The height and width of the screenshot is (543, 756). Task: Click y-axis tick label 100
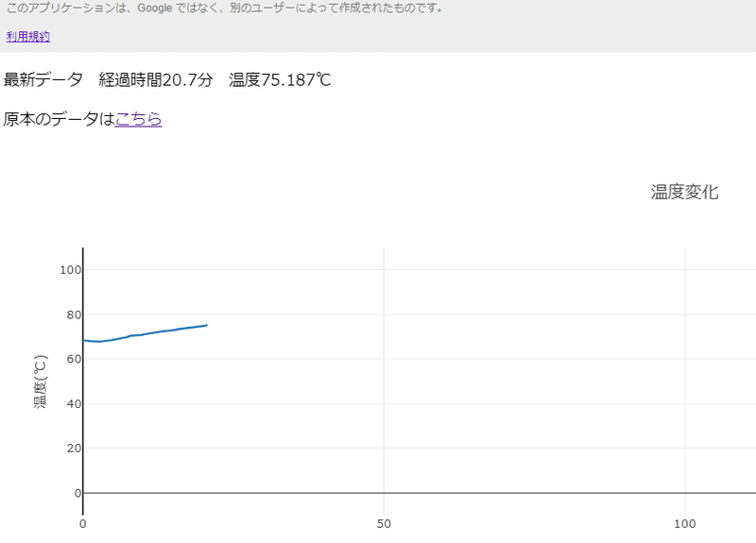pyautogui.click(x=70, y=270)
